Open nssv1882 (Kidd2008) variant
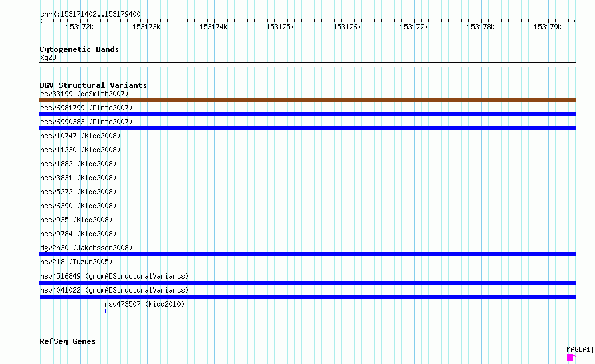This screenshot has width=595, height=364. [x=78, y=164]
